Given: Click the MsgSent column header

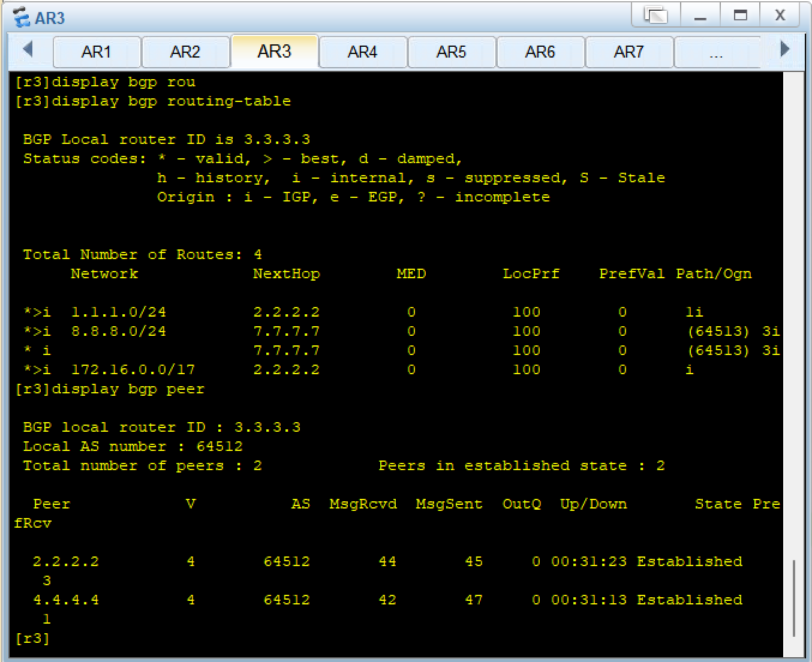Looking at the screenshot, I should tap(450, 504).
